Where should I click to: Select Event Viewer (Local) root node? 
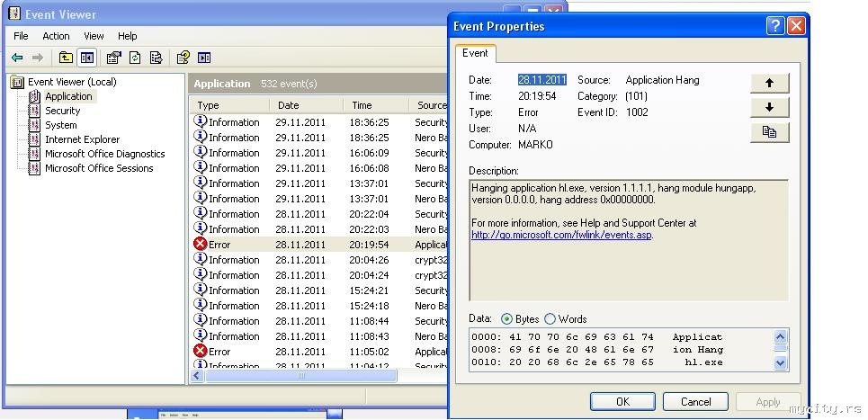[x=73, y=82]
